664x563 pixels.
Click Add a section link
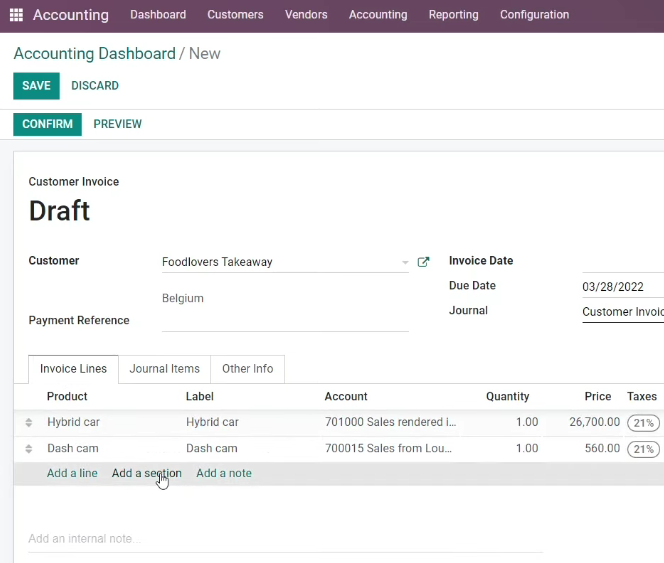pyautogui.click(x=147, y=473)
